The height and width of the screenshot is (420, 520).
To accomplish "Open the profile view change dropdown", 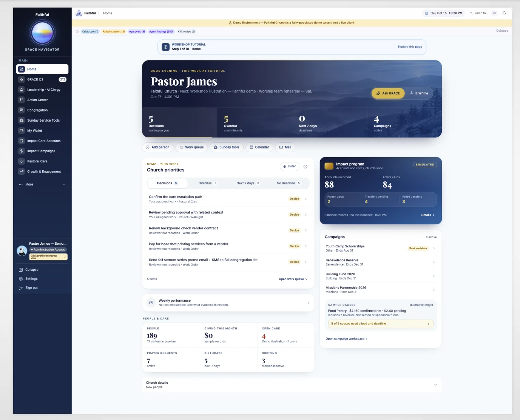I will click(48, 257).
